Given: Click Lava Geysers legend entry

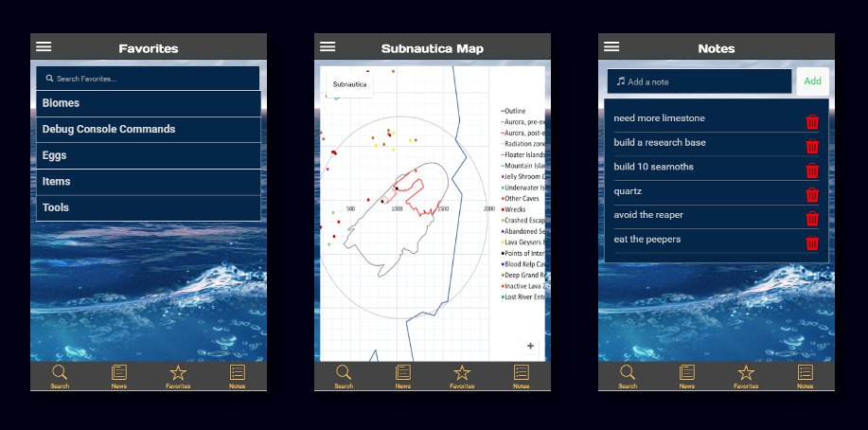Looking at the screenshot, I should pyautogui.click(x=523, y=242).
